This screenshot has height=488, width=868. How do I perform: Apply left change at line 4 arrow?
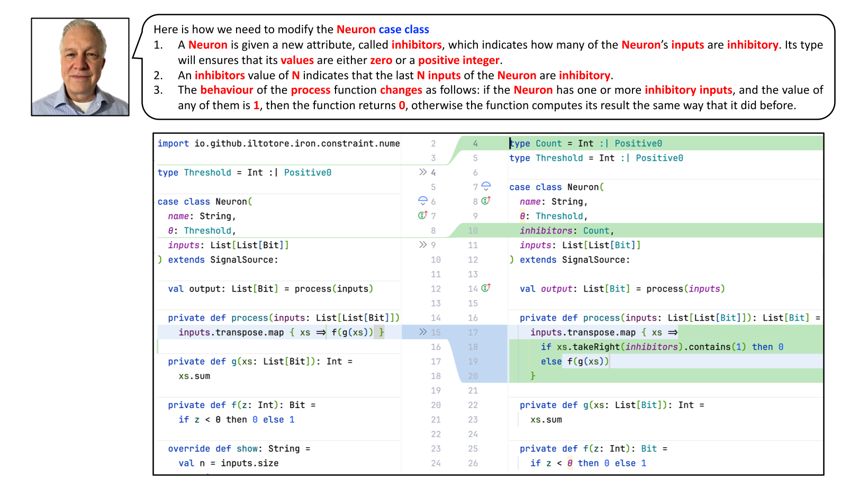pos(422,172)
